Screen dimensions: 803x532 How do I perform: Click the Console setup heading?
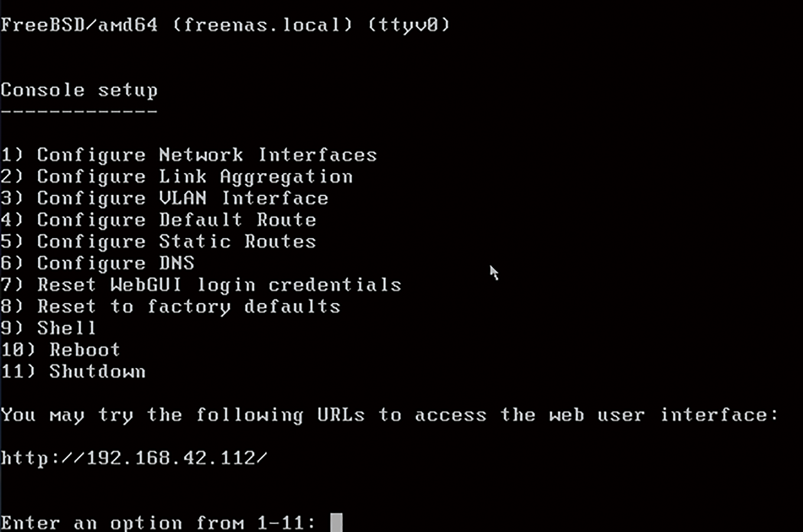(x=79, y=91)
